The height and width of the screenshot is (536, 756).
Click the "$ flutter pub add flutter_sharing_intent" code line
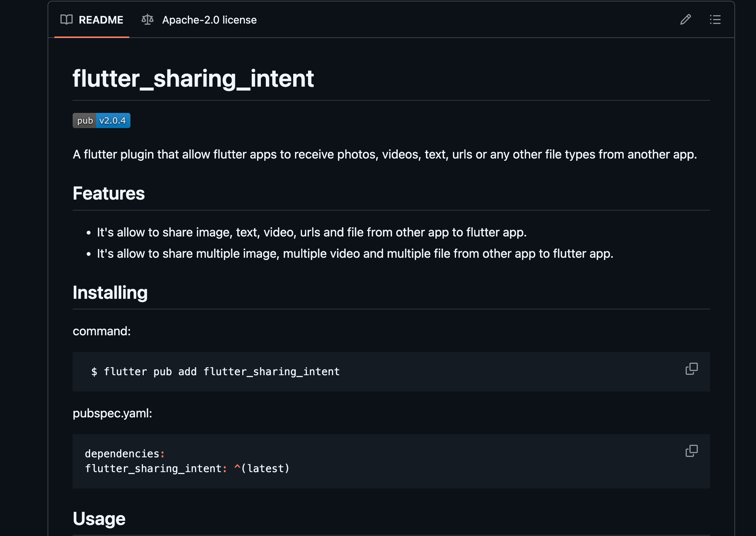pos(216,371)
